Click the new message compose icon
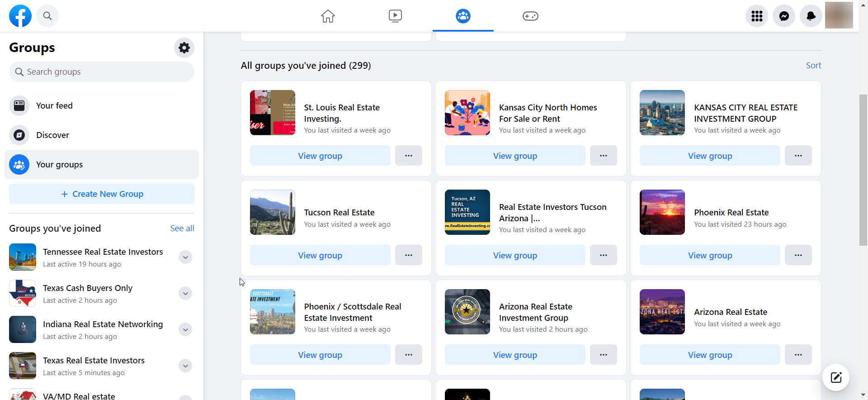868x400 pixels. point(836,377)
